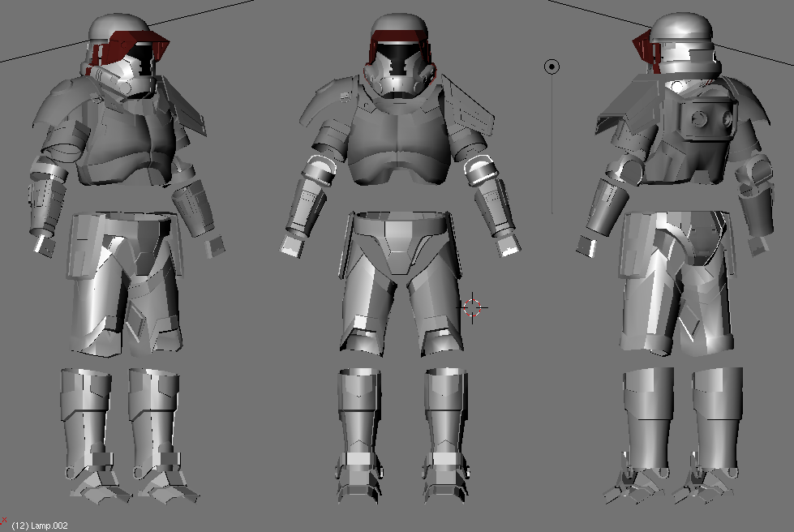Select the Lamp object circle icon
The image size is (794, 532).
(552, 66)
